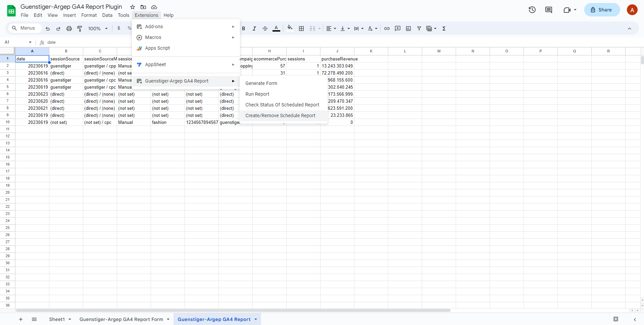Open version history
The image size is (644, 325).
coord(532,10)
